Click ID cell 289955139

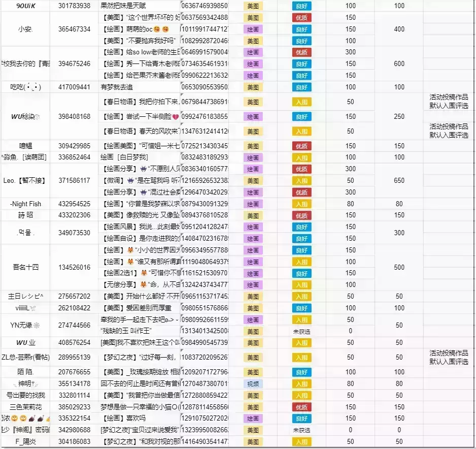[x=74, y=358]
